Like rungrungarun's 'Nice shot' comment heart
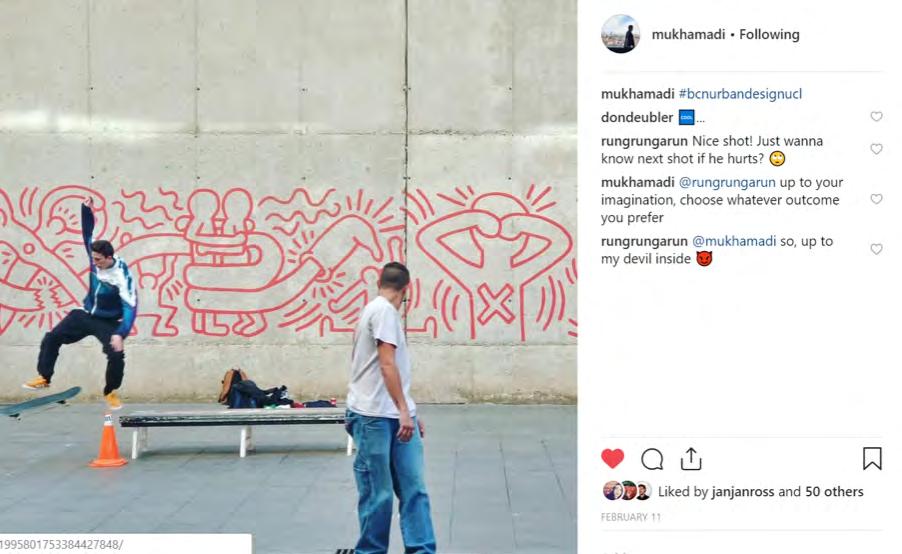The image size is (902, 554). tap(876, 149)
